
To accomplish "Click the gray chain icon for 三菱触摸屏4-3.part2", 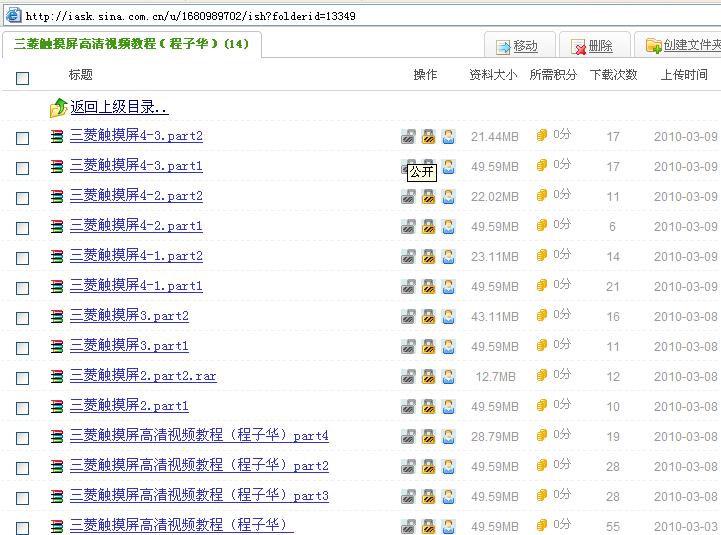I will tap(408, 137).
